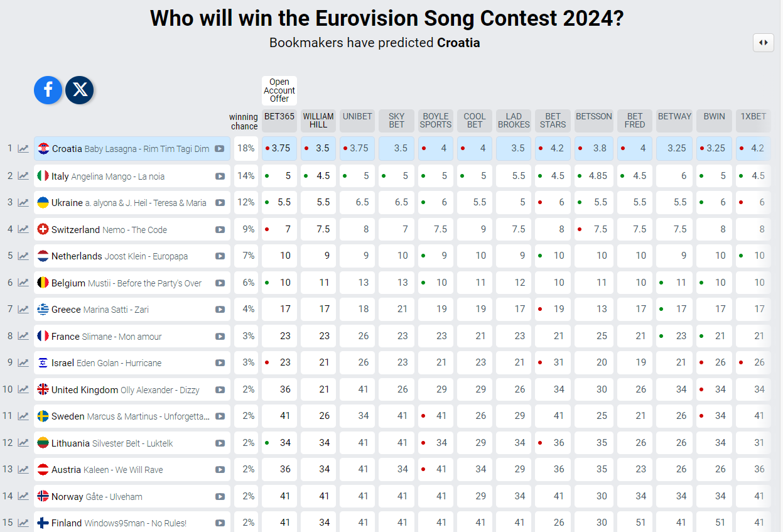
Task: Open the Netherlands Joost Klein entry
Action: click(132, 256)
